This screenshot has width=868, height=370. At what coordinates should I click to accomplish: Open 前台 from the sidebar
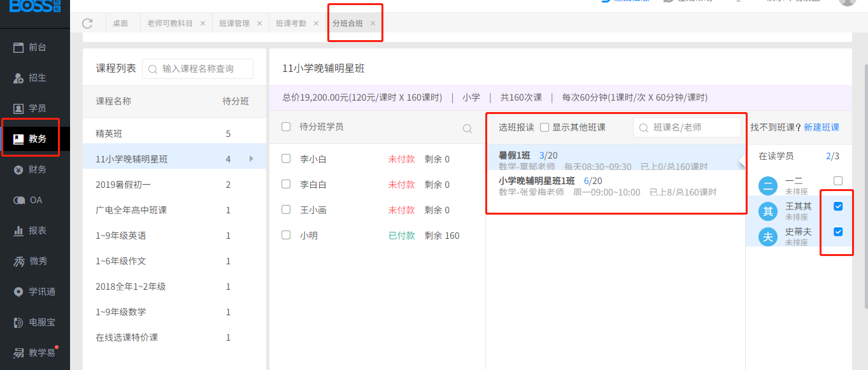[35, 47]
